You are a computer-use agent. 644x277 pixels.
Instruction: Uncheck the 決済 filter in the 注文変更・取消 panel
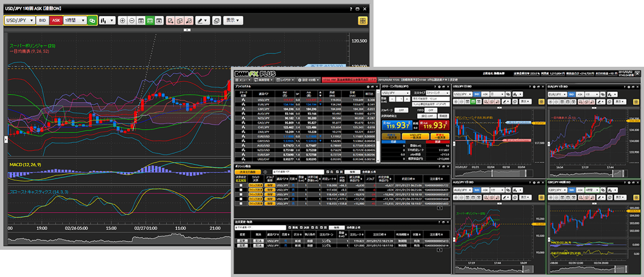301,228
